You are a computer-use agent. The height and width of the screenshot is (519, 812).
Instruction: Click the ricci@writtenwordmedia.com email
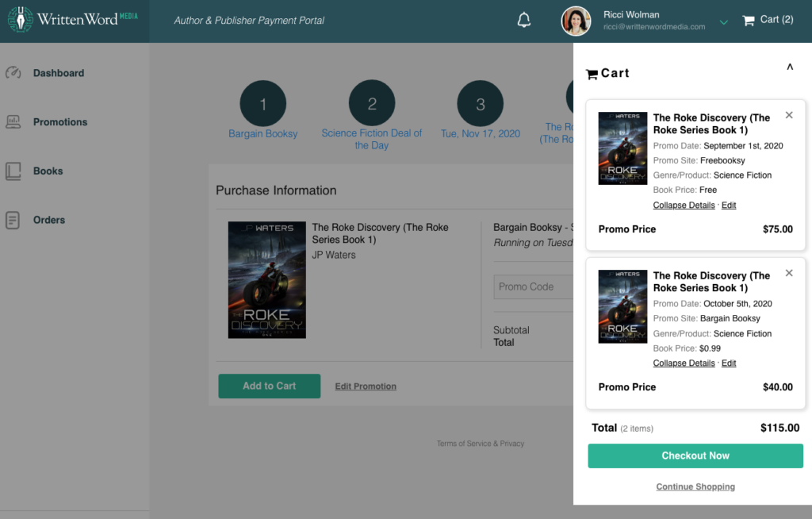[x=654, y=27]
